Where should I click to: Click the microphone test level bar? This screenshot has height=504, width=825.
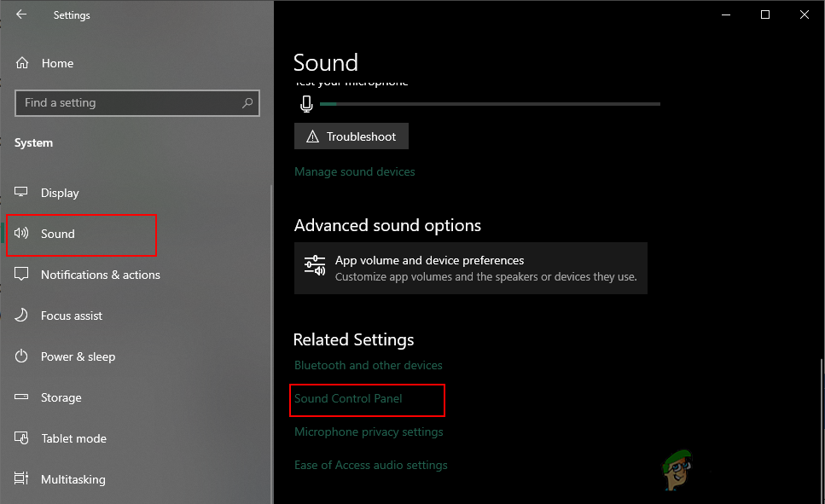pyautogui.click(x=490, y=104)
